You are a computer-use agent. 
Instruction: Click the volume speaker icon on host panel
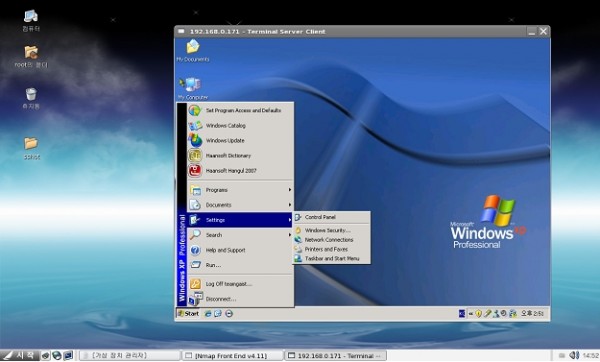pos(574,355)
